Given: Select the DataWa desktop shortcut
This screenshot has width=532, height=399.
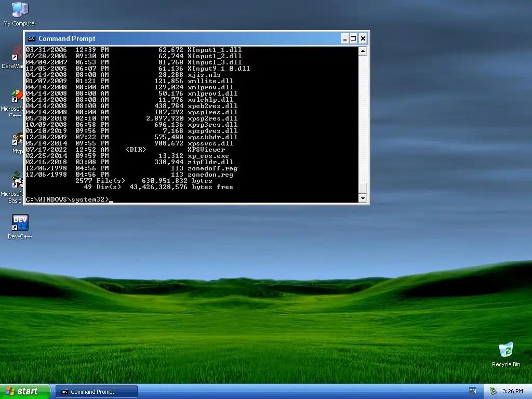Looking at the screenshot, I should 12,57.
